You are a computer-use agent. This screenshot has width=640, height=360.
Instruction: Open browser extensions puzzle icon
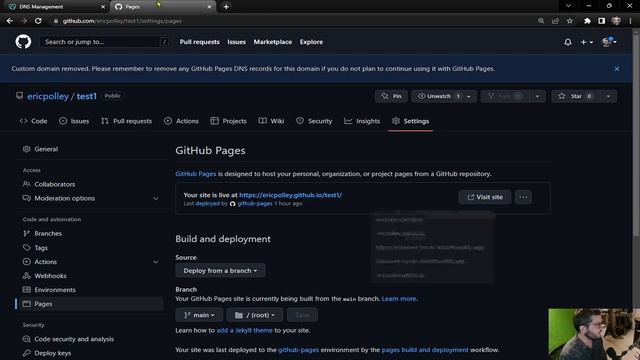[x=587, y=21]
